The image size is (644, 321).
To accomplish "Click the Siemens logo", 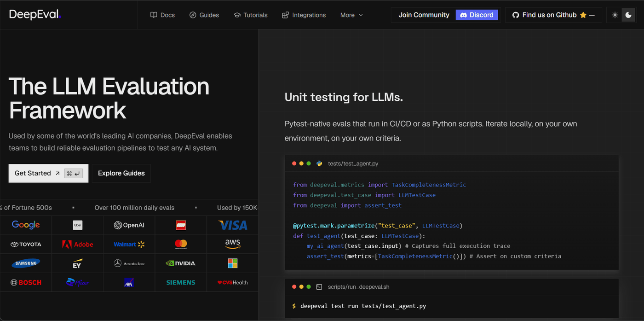I will (181, 282).
